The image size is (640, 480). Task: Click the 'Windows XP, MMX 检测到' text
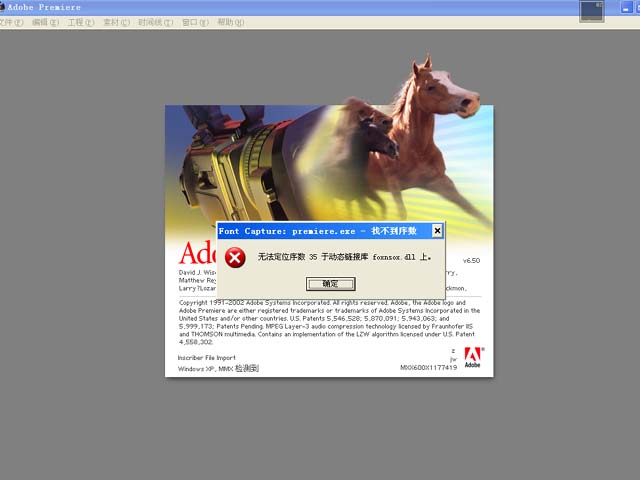(218, 369)
